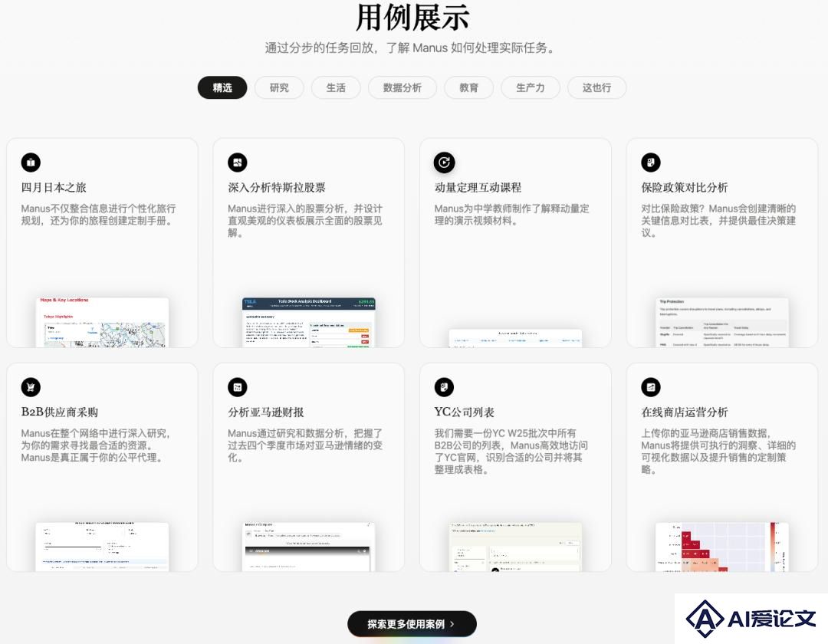Click the online store heatmap thumbnail
Viewport: 828px width, 644px height.
coord(722,547)
